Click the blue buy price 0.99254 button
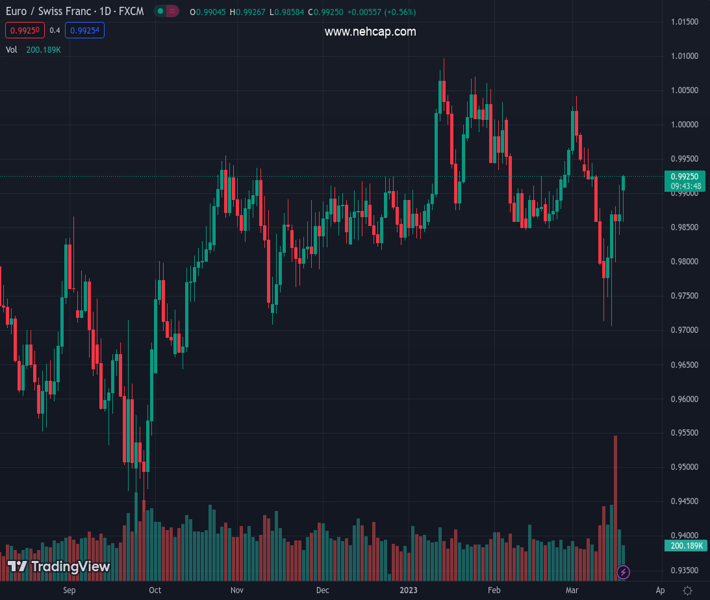710x600 pixels. (85, 31)
